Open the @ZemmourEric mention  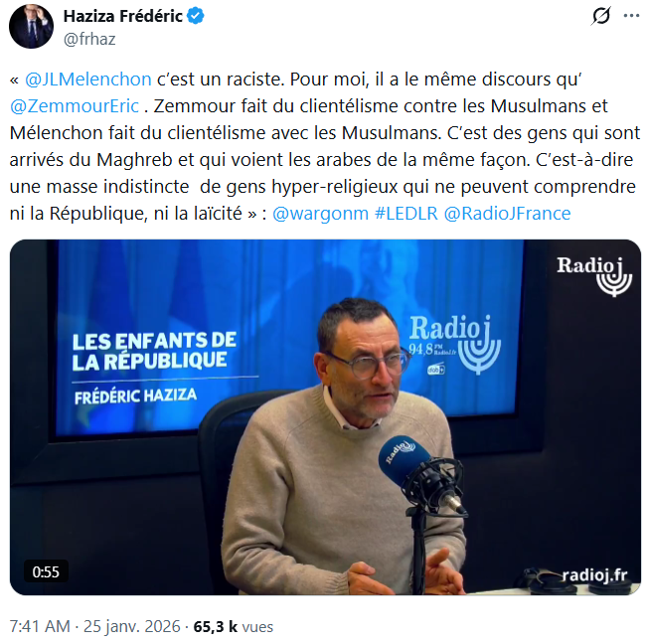[75, 106]
